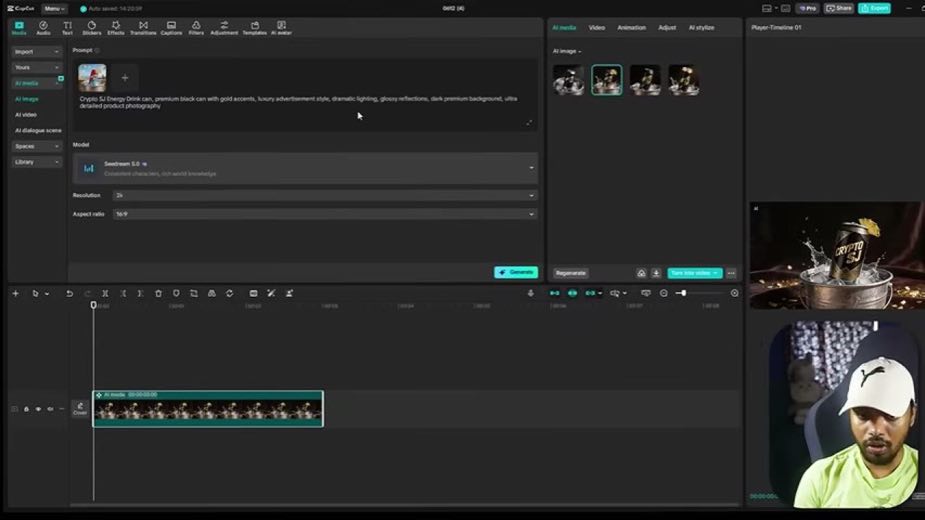The image size is (925, 520).
Task: Open the Text tool panel
Action: point(67,28)
